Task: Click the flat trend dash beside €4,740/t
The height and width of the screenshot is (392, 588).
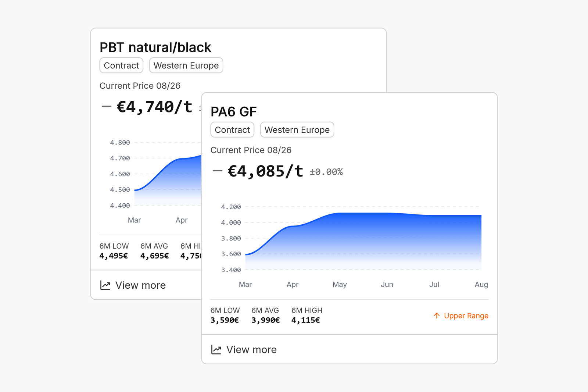Action: pos(107,107)
